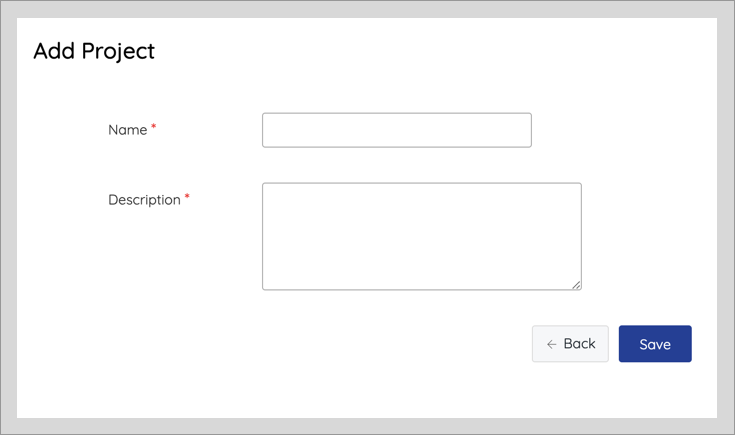This screenshot has height=435, width=735.
Task: Click the required marker on Name label
Action: pyautogui.click(x=153, y=127)
